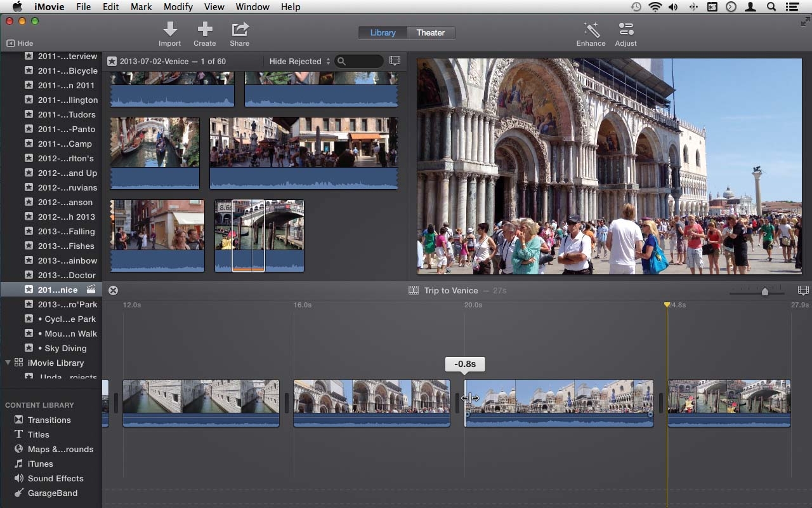Open the Share toolbar button
Image resolution: width=812 pixels, height=508 pixels.
[x=239, y=34]
